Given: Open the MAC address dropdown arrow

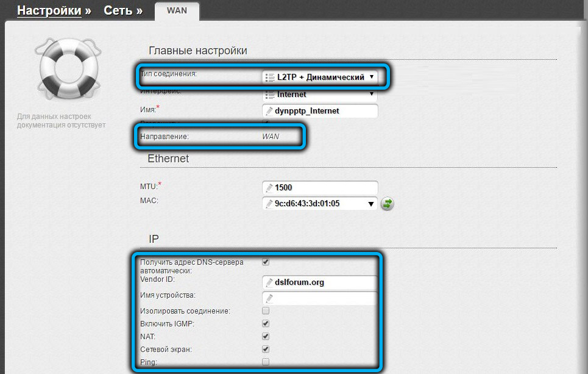Looking at the screenshot, I should pyautogui.click(x=370, y=204).
